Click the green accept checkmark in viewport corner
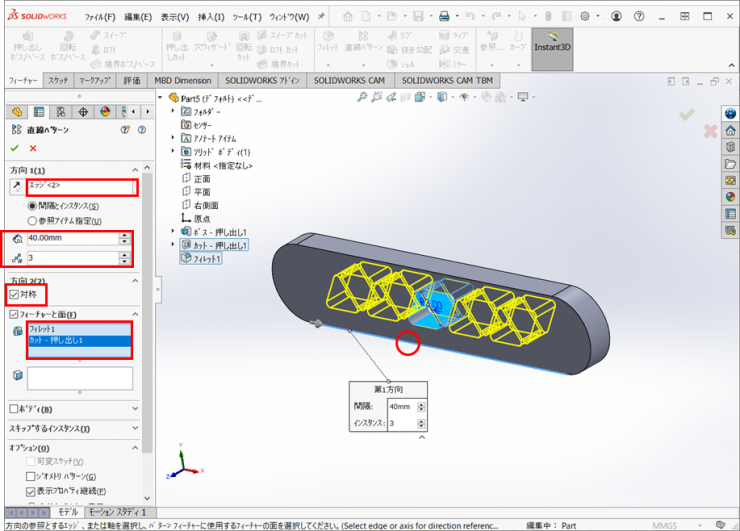This screenshot has width=740, height=531. 686,115
